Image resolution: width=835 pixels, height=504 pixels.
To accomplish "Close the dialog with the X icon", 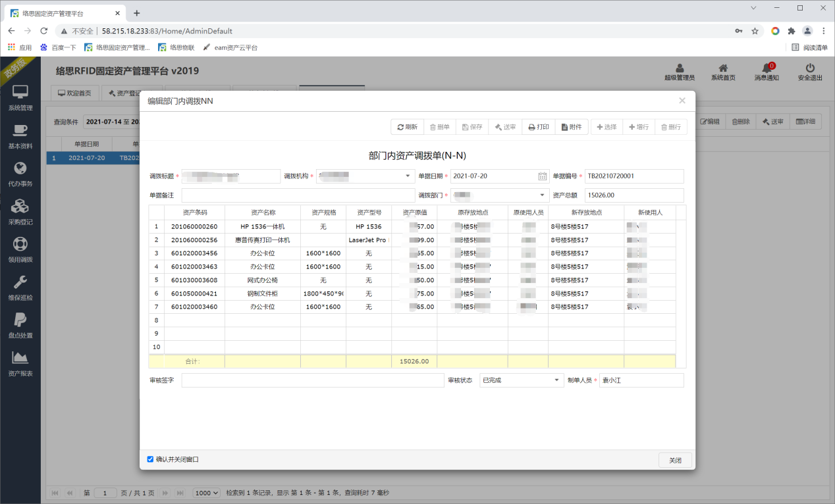I will point(682,101).
